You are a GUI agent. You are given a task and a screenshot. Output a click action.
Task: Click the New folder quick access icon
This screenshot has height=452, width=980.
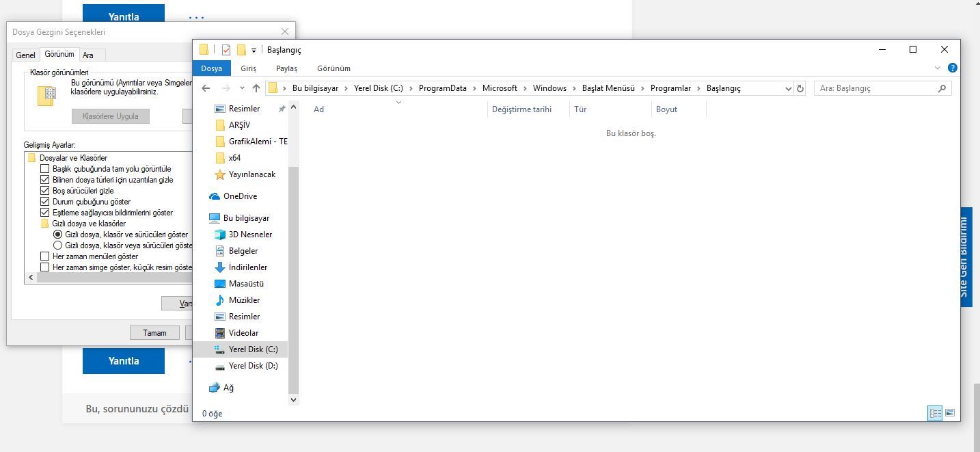241,49
